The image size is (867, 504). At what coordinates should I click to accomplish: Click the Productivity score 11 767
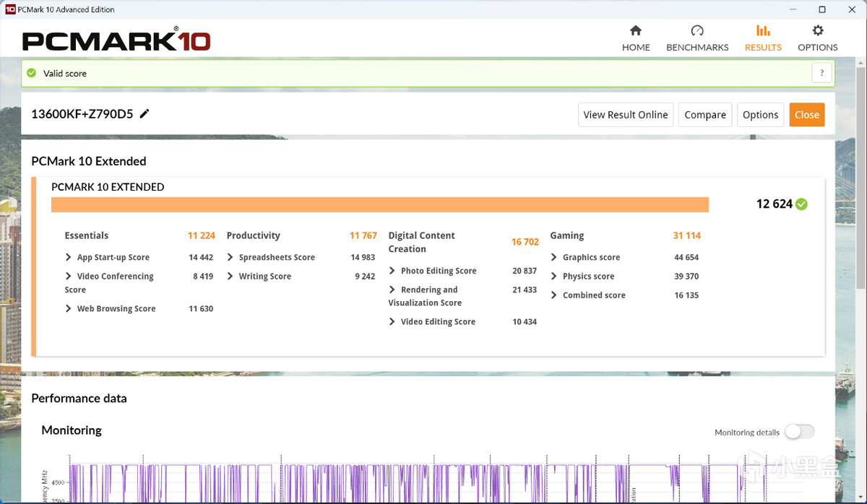tap(363, 235)
